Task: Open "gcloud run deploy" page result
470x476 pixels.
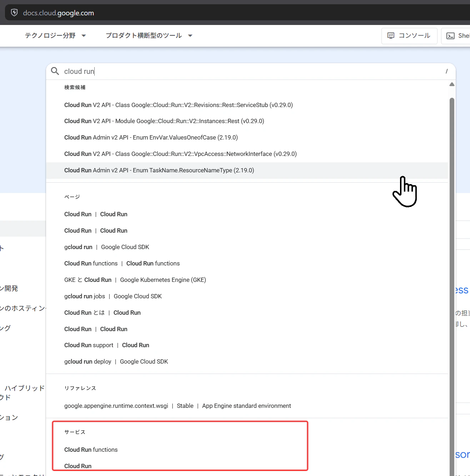Action: (247, 361)
